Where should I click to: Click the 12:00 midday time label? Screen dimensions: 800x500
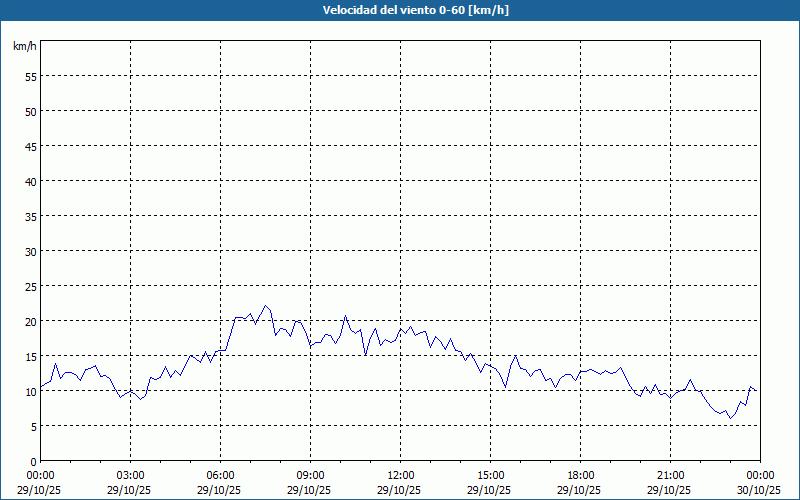point(400,475)
